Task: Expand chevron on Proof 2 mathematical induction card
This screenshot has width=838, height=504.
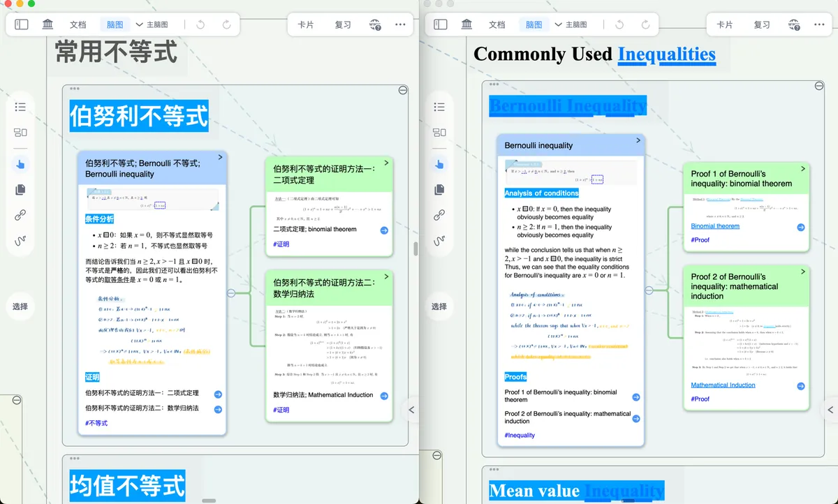Action: [x=803, y=271]
